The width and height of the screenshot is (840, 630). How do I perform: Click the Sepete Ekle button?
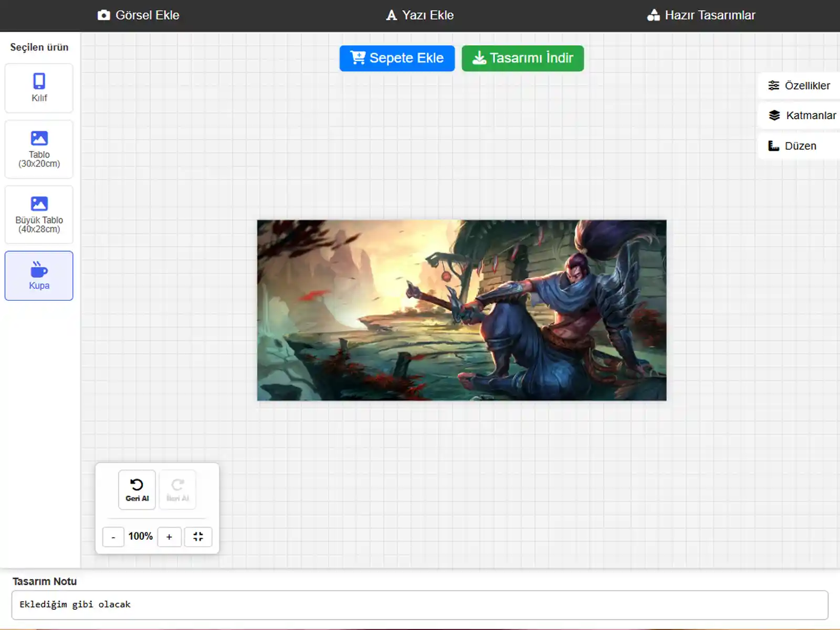[x=397, y=58]
